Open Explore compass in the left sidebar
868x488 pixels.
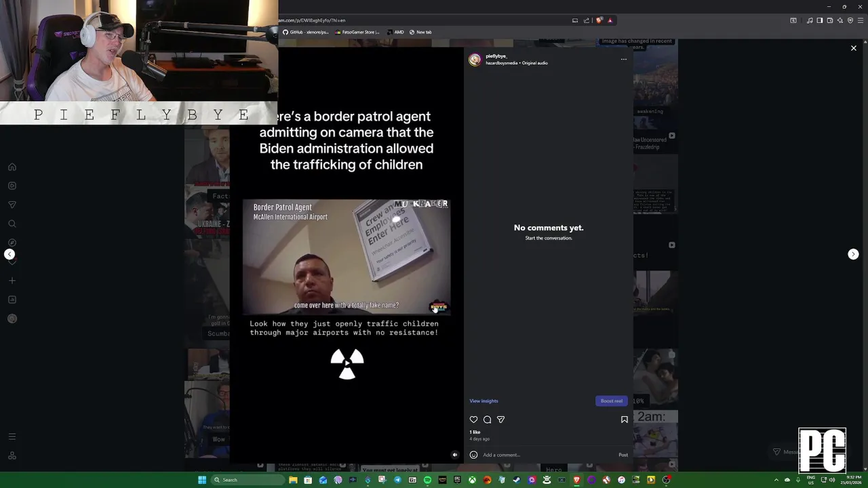[12, 243]
